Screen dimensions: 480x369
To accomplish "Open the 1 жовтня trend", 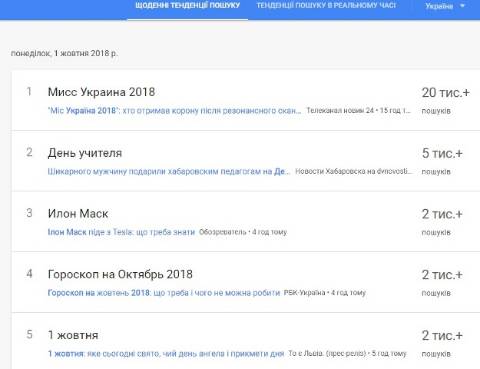I will point(73,335).
